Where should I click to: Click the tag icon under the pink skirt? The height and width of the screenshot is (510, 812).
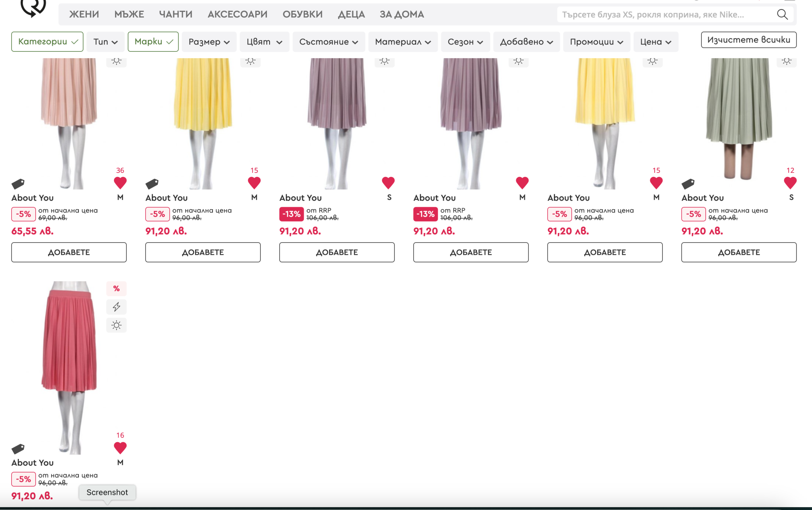click(18, 183)
